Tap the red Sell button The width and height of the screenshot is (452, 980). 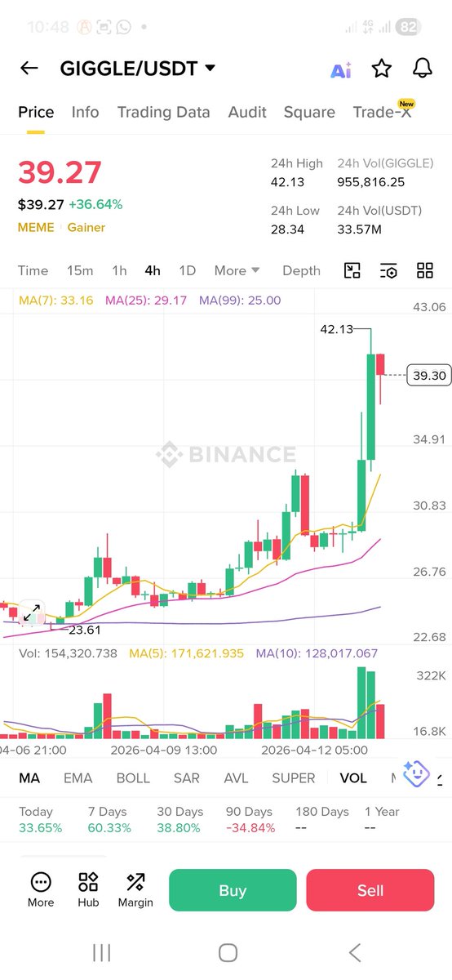click(x=370, y=890)
